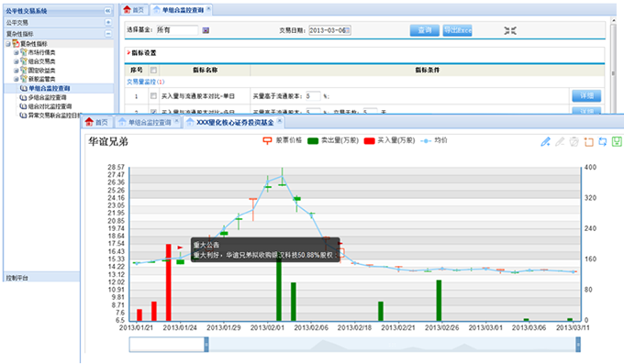
Task: Click the blue restore/refresh chart icon
Action: tap(603, 141)
